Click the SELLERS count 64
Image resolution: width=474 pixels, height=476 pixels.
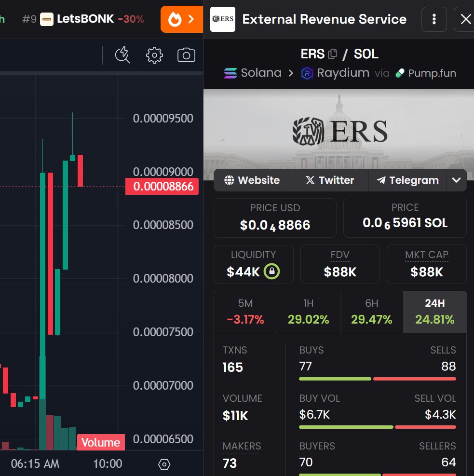pos(448,462)
